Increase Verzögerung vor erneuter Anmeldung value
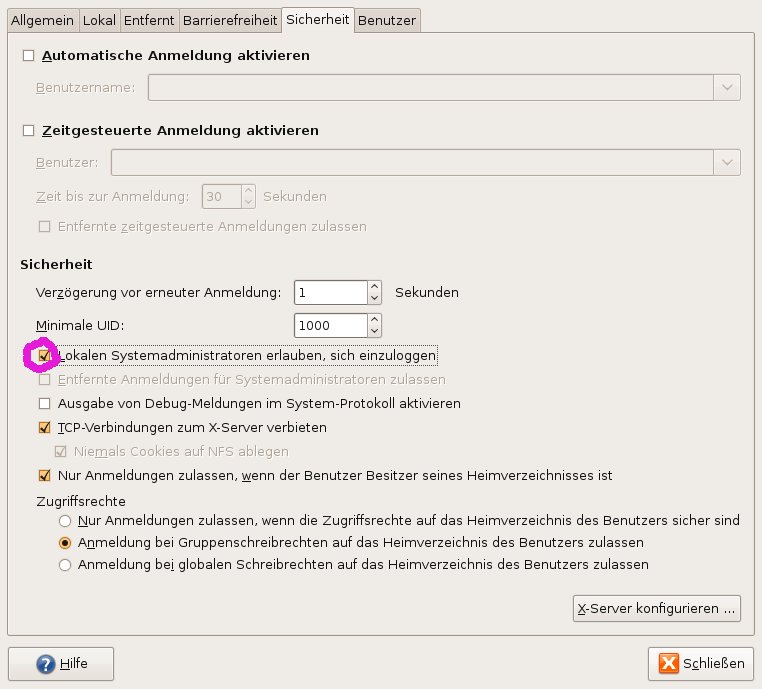This screenshot has height=689, width=762. coord(375,287)
